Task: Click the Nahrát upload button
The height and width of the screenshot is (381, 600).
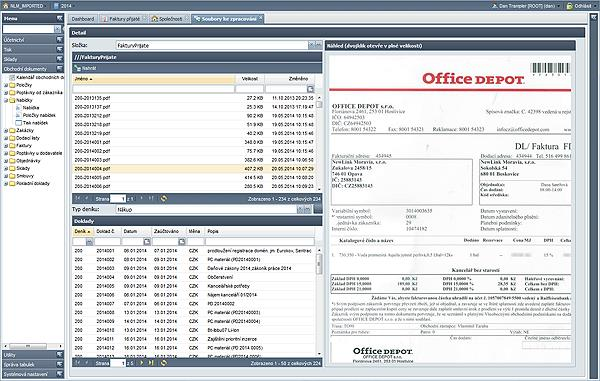Action: coord(86,68)
